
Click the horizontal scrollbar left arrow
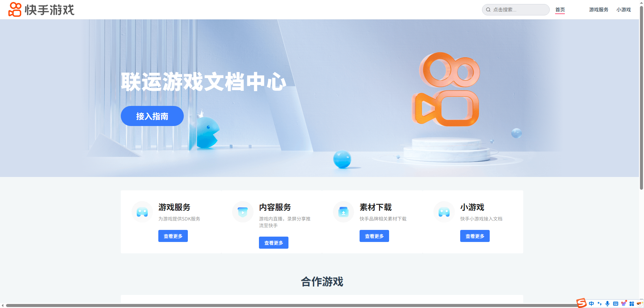3,305
